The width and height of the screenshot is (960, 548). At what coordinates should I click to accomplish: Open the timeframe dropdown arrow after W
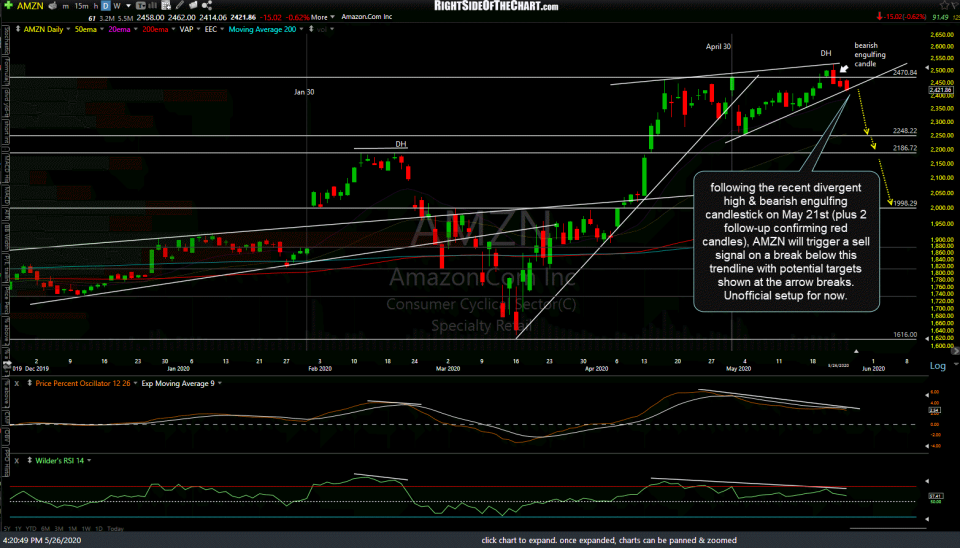click(x=128, y=6)
